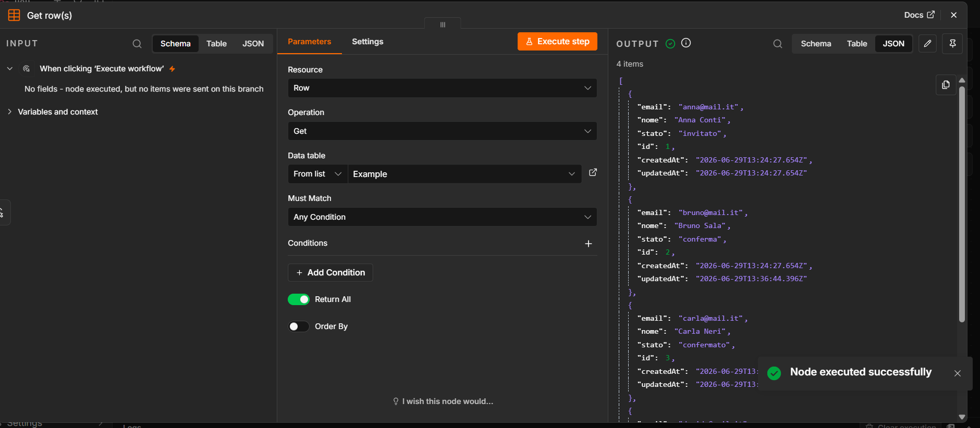The width and height of the screenshot is (980, 428).
Task: Switch output view to JSON
Action: point(893,44)
